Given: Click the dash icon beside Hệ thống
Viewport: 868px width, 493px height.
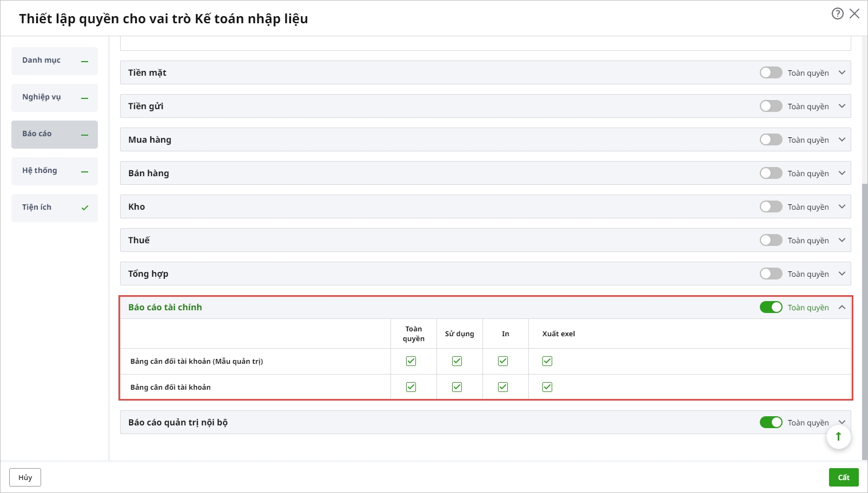Looking at the screenshot, I should [x=85, y=172].
